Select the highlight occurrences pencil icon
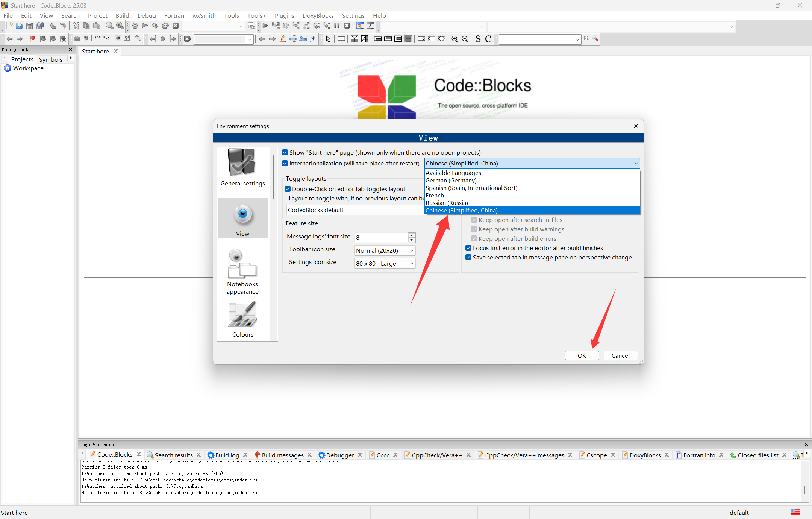 tap(282, 39)
